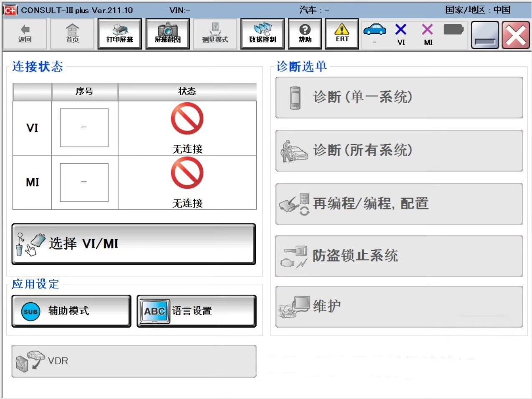
Task: Click the 序号 column header
Action: tap(85, 91)
